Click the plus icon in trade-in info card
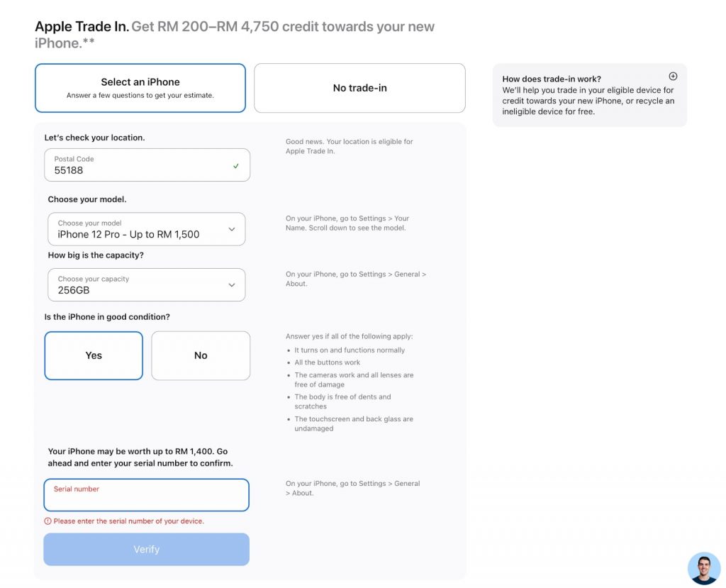Image resolution: width=726 pixels, height=588 pixels. pyautogui.click(x=673, y=77)
